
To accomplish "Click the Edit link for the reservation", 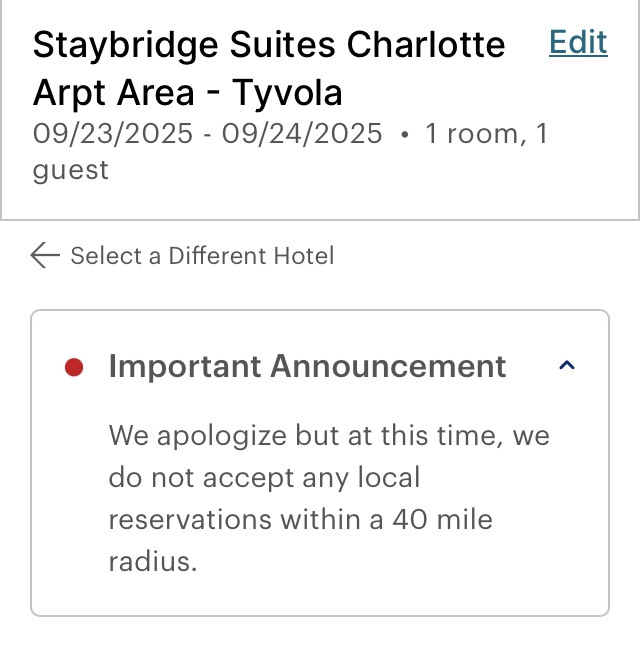I will (x=578, y=42).
